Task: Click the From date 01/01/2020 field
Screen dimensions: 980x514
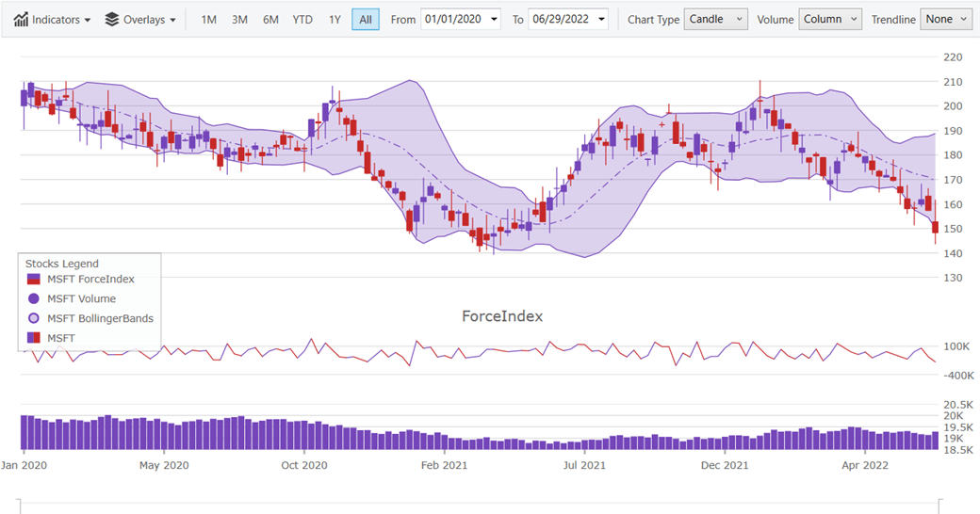Action: [454, 20]
